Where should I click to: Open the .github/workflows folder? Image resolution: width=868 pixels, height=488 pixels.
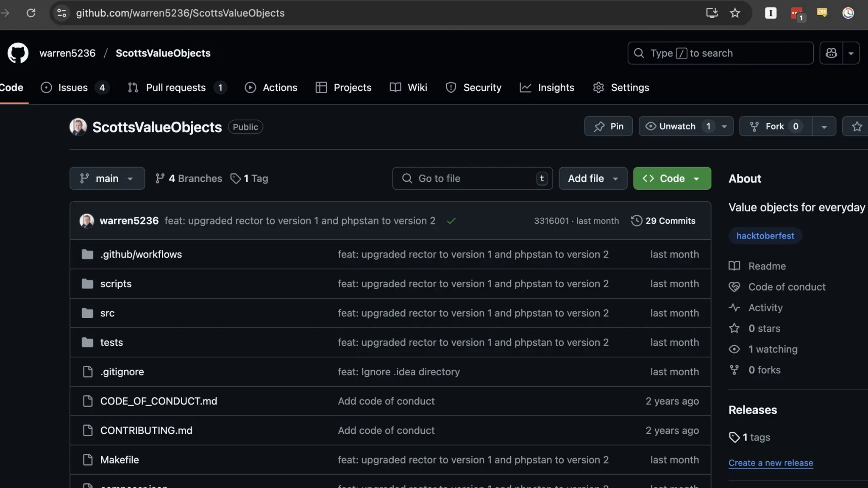click(x=141, y=254)
